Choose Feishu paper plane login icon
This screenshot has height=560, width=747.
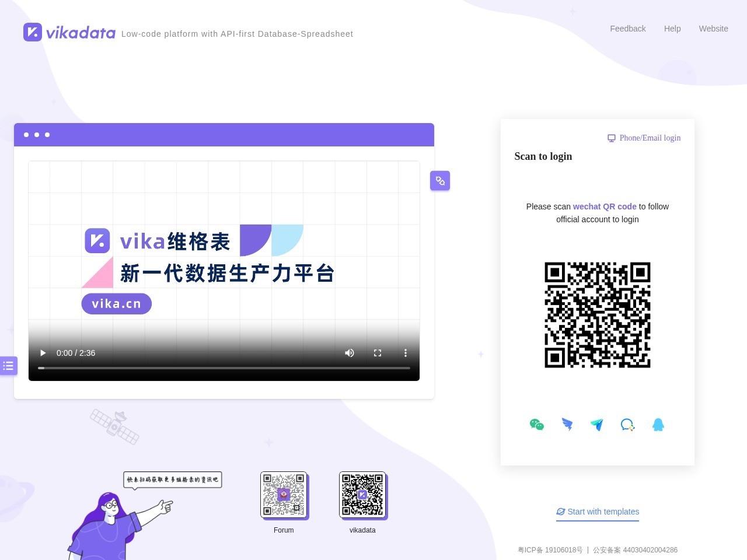pyautogui.click(x=597, y=425)
